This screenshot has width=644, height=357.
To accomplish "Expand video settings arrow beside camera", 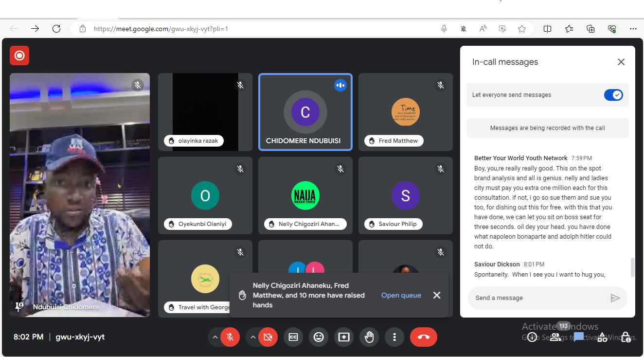I will pos(252,337).
